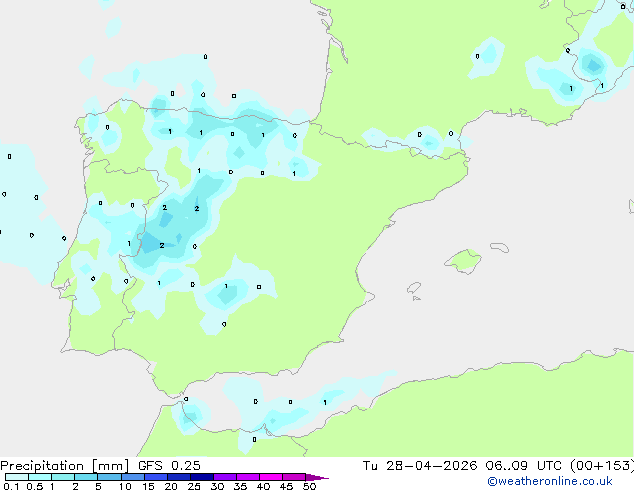Image resolution: width=634 pixels, height=490 pixels.
Task: Click the Menorca island outline
Action: 500,247
